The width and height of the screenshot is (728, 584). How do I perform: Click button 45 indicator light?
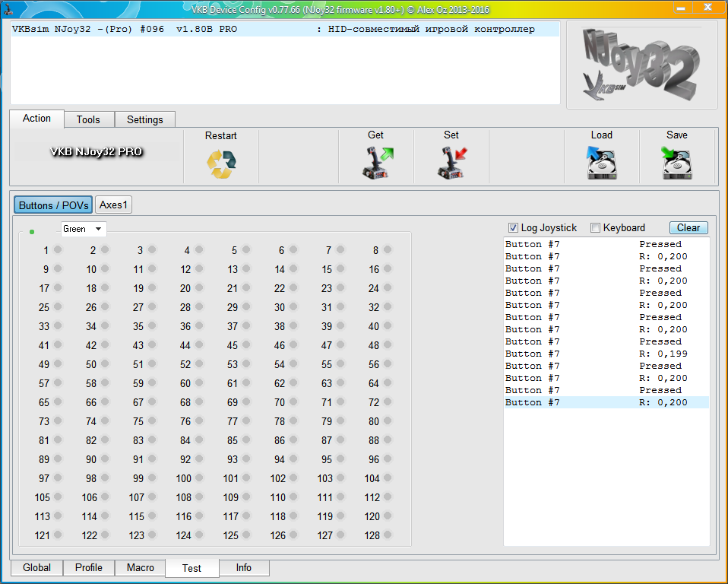click(x=246, y=344)
